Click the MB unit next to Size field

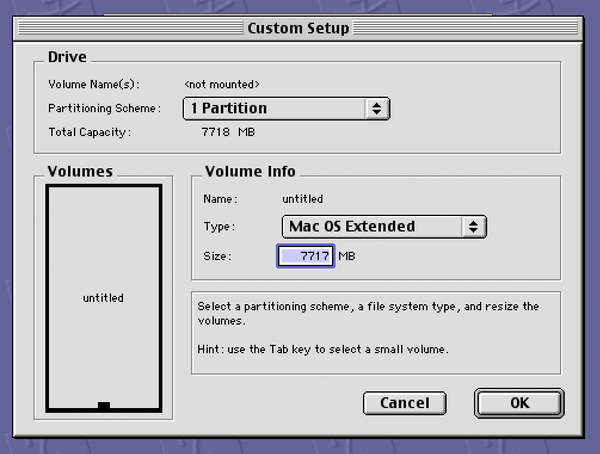point(347,256)
